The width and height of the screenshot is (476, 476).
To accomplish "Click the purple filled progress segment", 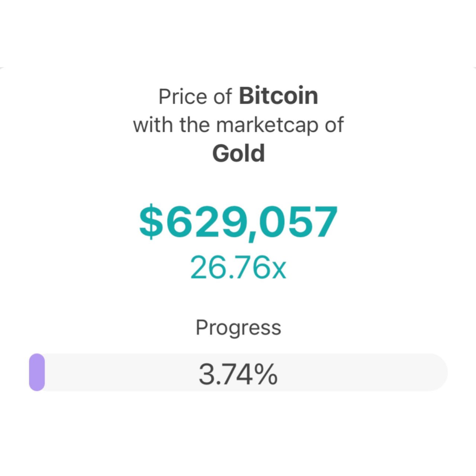I will click(37, 372).
